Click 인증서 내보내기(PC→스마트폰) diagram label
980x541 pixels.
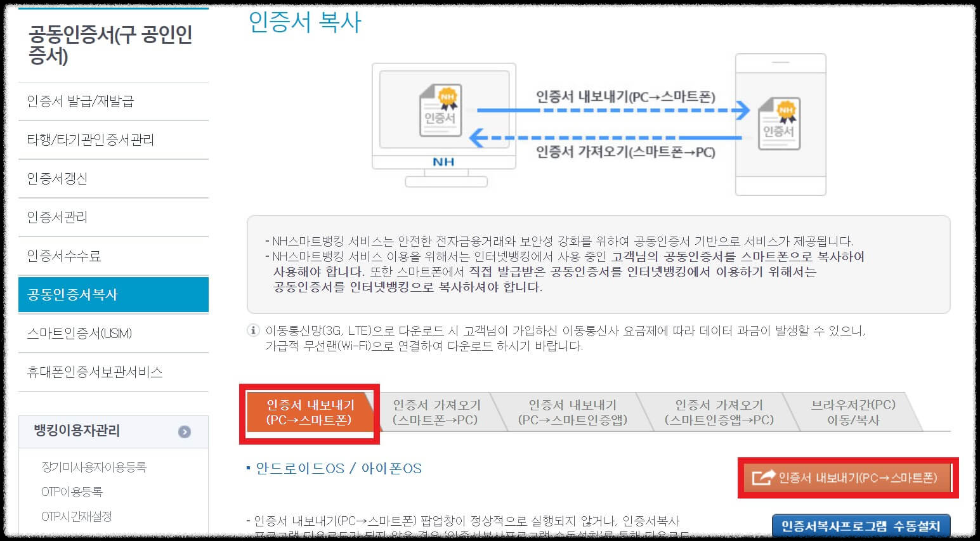625,97
